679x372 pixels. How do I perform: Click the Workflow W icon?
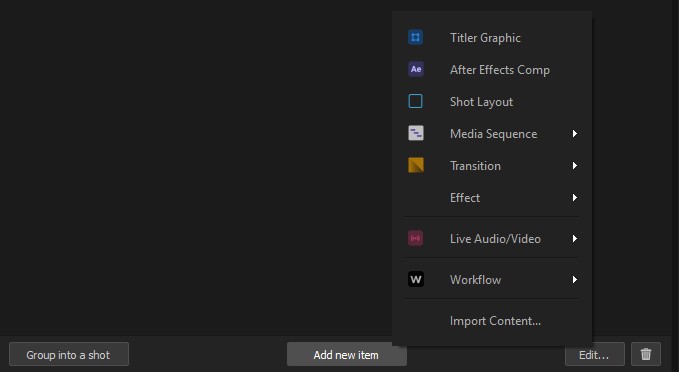(x=415, y=279)
